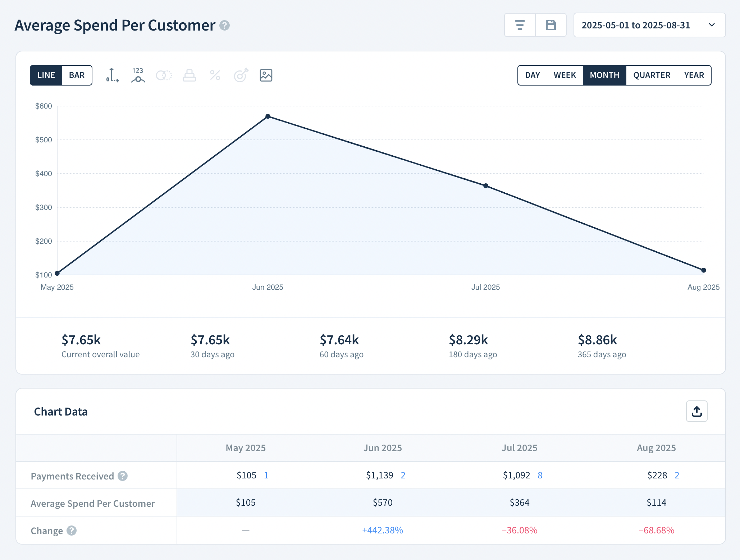
Task: Toggle the 123 data labels icon
Action: tap(138, 75)
